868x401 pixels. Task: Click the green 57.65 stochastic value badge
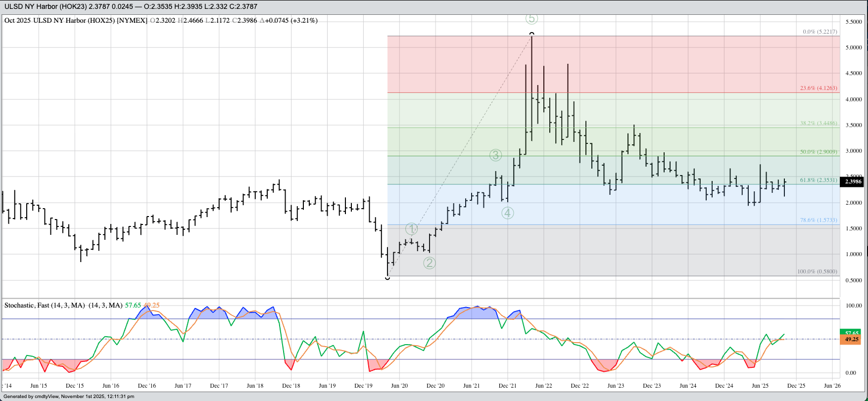pyautogui.click(x=851, y=333)
